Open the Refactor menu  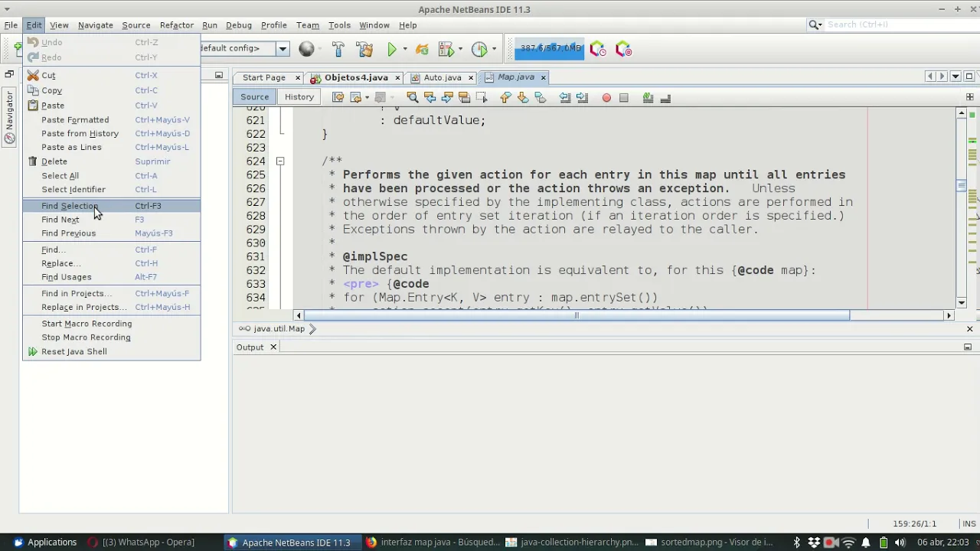(176, 25)
